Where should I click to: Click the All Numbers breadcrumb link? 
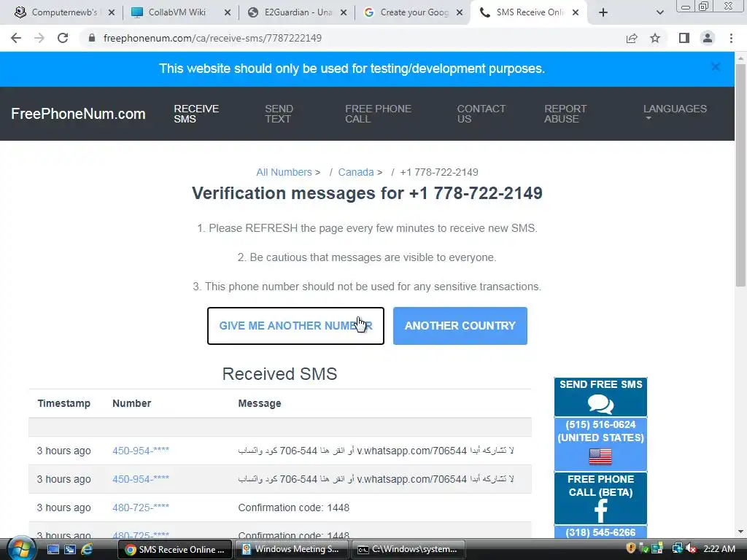[284, 172]
